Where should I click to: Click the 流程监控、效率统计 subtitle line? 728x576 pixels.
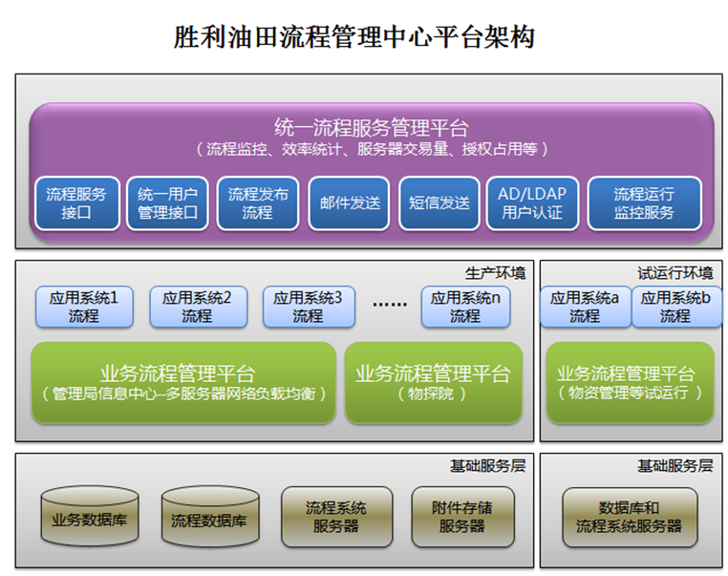tap(372, 149)
